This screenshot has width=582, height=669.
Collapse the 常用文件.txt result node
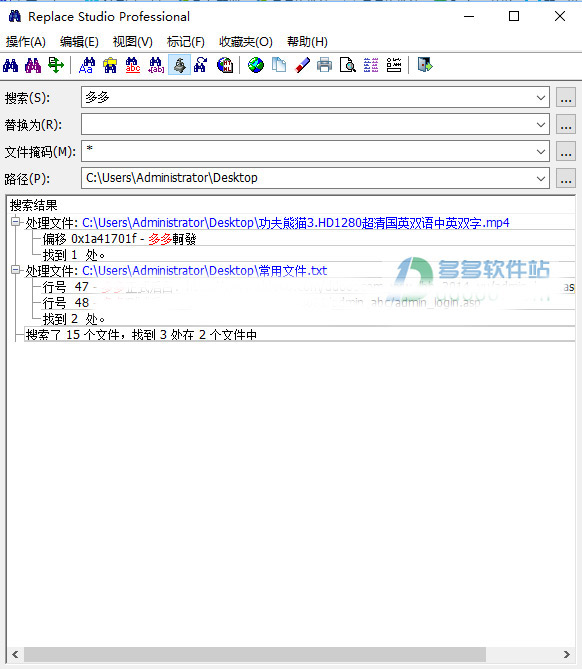coord(16,270)
